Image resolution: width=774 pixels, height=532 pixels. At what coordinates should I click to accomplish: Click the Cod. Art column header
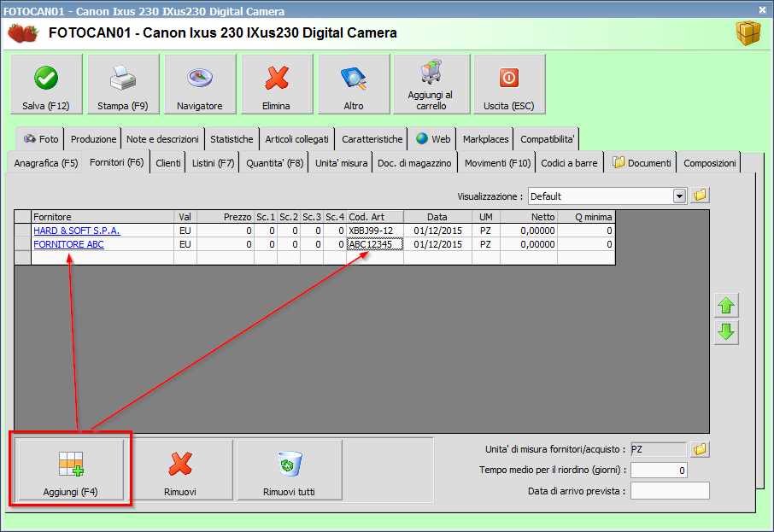375,217
